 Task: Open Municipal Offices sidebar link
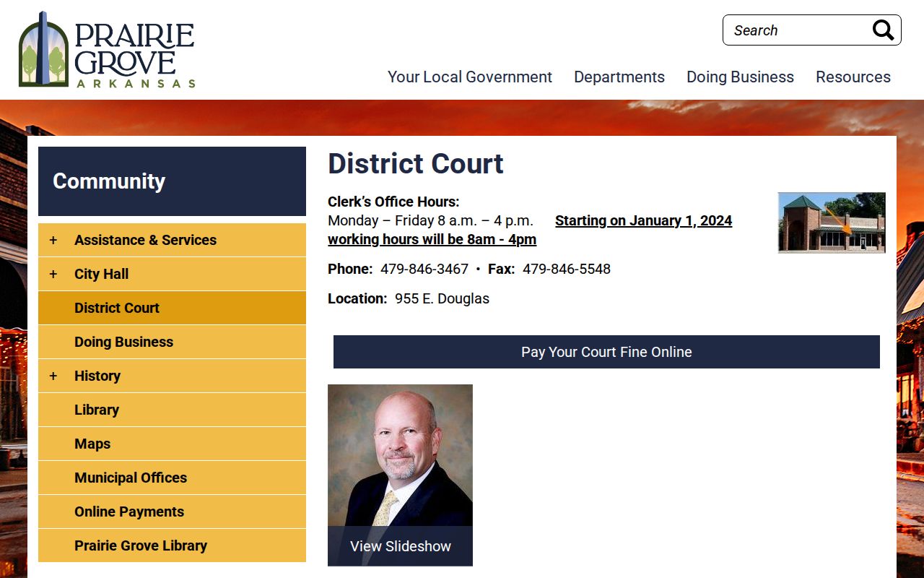(x=172, y=478)
